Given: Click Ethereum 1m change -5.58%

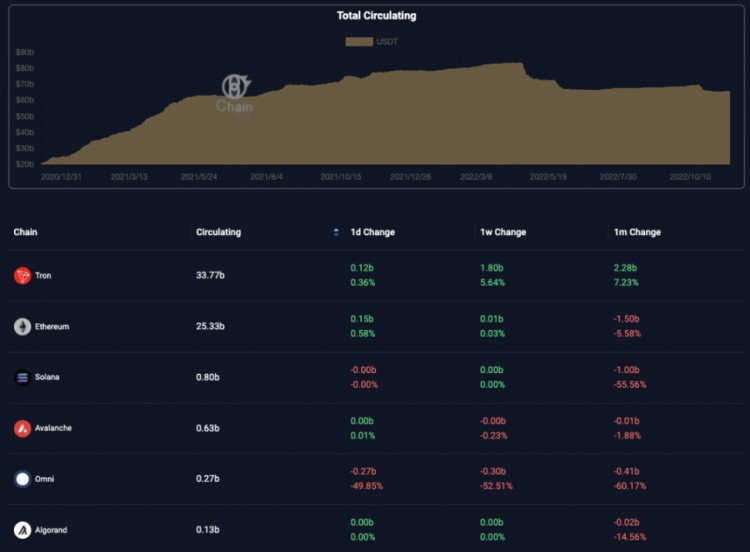Looking at the screenshot, I should 627,334.
